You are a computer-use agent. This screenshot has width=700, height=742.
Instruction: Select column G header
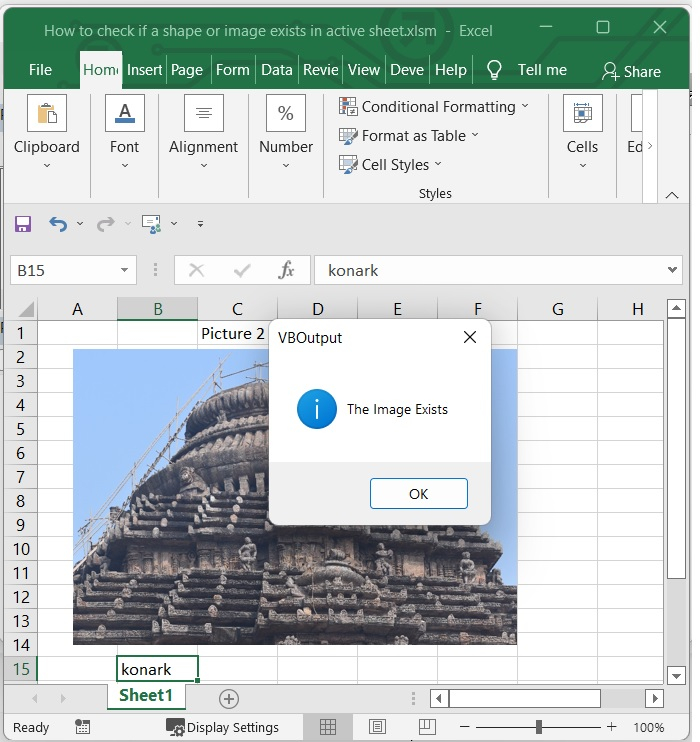(558, 309)
